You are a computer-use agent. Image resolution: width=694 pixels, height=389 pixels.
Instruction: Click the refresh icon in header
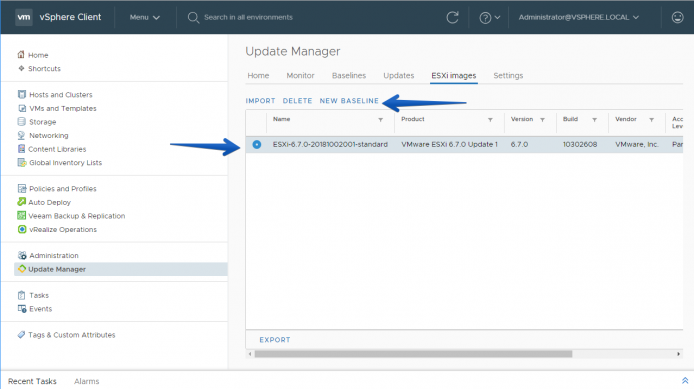pos(452,18)
